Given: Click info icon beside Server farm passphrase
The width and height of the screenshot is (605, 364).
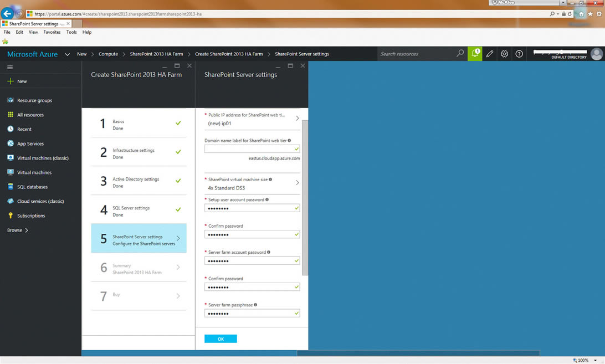Looking at the screenshot, I should pyautogui.click(x=255, y=305).
